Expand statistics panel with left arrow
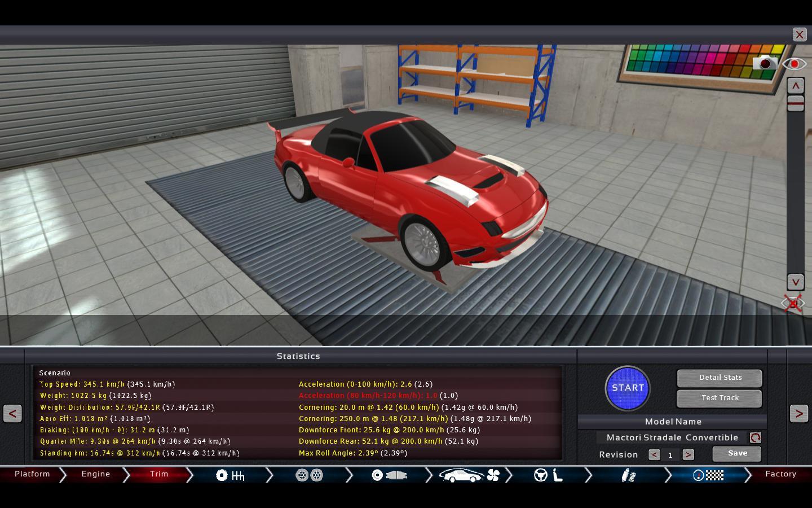This screenshot has height=508, width=812. 12,414
